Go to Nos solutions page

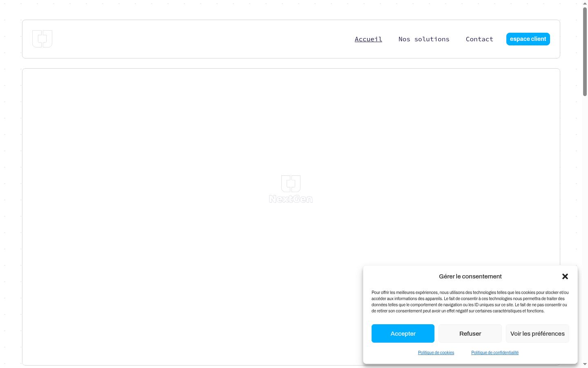[x=424, y=39]
